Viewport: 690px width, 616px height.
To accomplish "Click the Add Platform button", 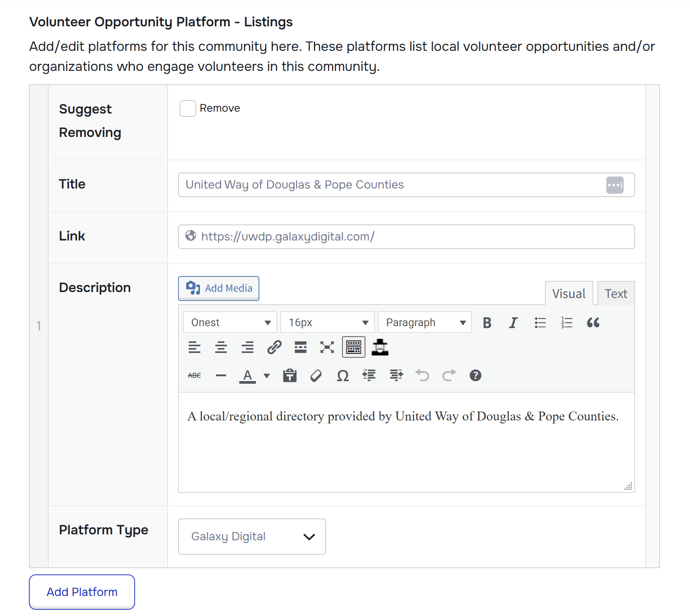I will (82, 592).
